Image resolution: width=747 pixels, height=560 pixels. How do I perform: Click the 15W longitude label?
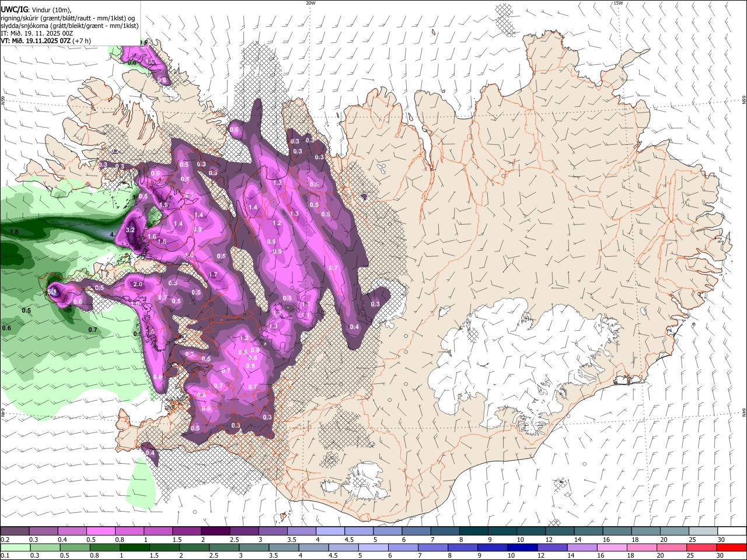[618, 3]
